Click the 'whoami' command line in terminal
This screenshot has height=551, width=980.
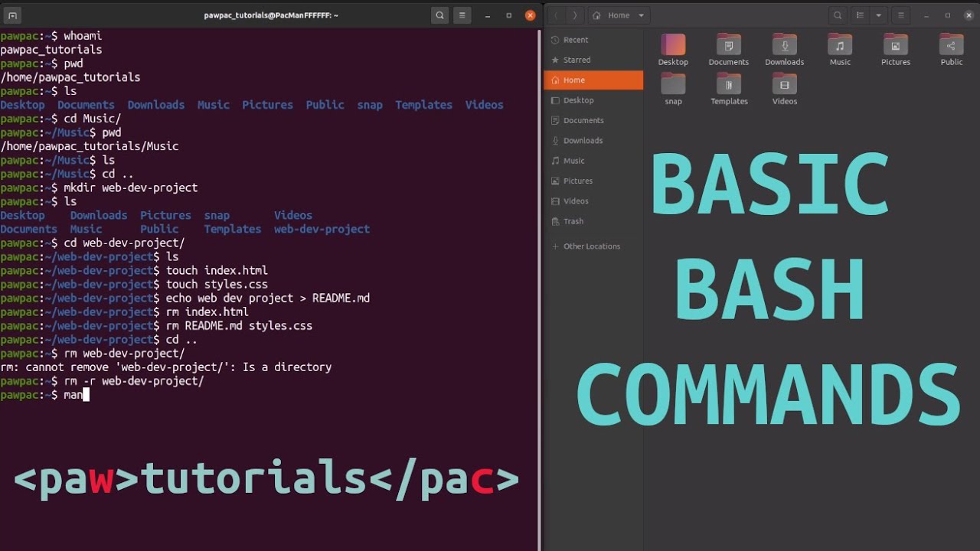click(x=51, y=36)
